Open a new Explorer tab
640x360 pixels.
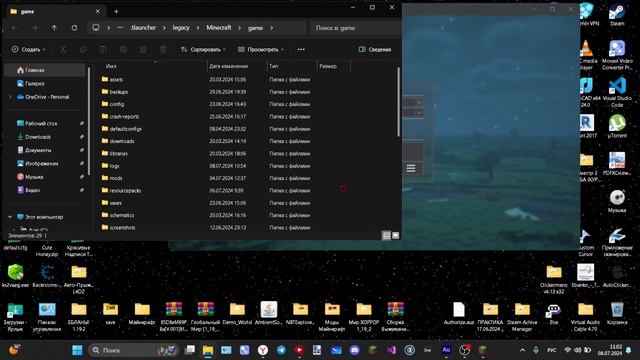click(116, 11)
